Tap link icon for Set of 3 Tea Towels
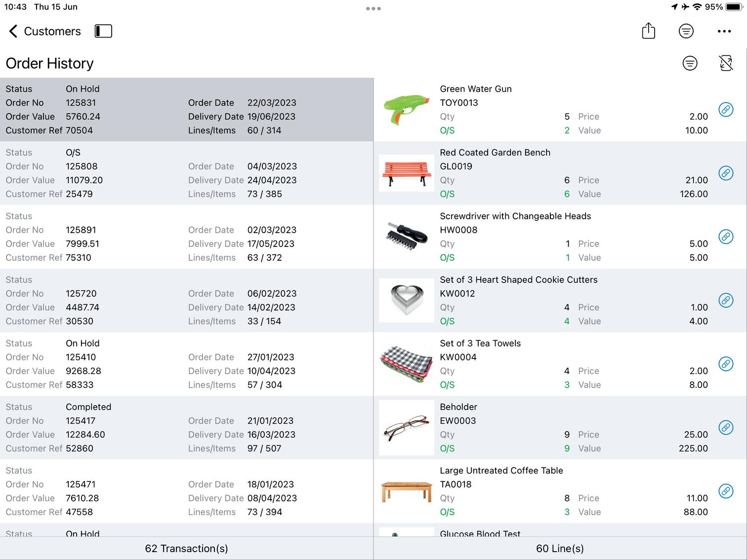The width and height of the screenshot is (747, 560). [x=725, y=364]
